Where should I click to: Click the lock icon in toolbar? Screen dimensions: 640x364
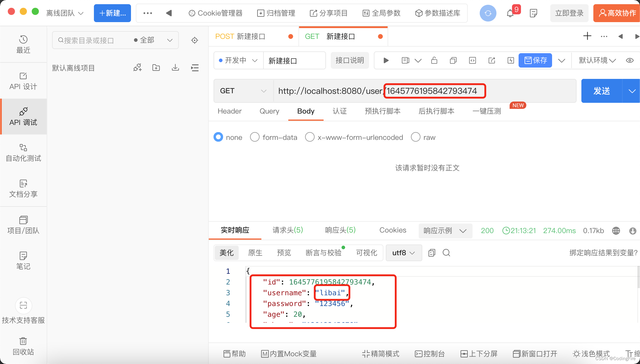tap(434, 61)
